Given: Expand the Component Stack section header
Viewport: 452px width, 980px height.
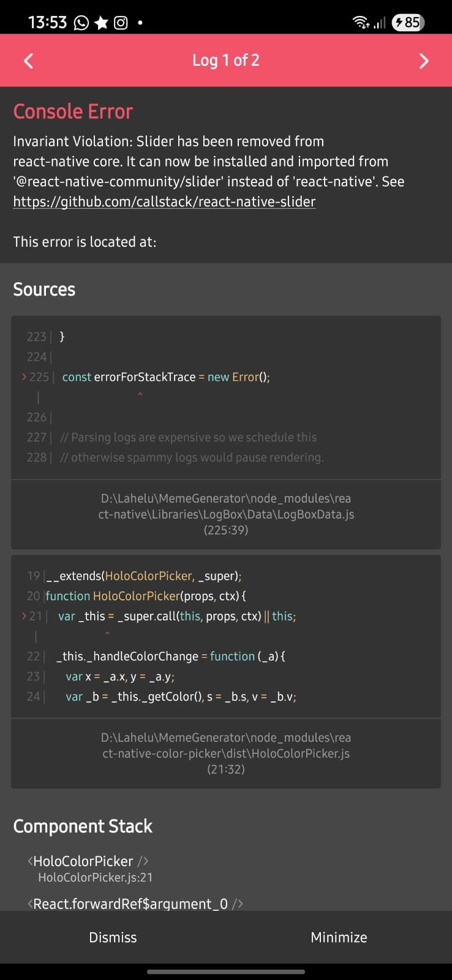Looking at the screenshot, I should (83, 826).
